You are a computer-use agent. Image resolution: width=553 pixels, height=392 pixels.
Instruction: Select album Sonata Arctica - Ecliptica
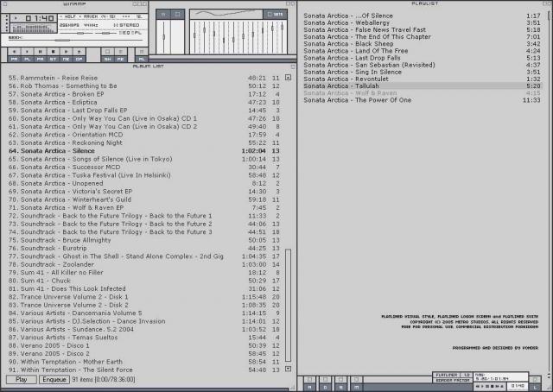144,102
